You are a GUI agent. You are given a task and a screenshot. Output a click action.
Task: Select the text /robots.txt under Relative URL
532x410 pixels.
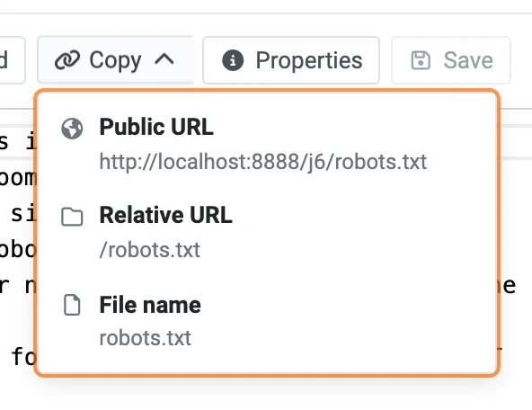point(149,250)
